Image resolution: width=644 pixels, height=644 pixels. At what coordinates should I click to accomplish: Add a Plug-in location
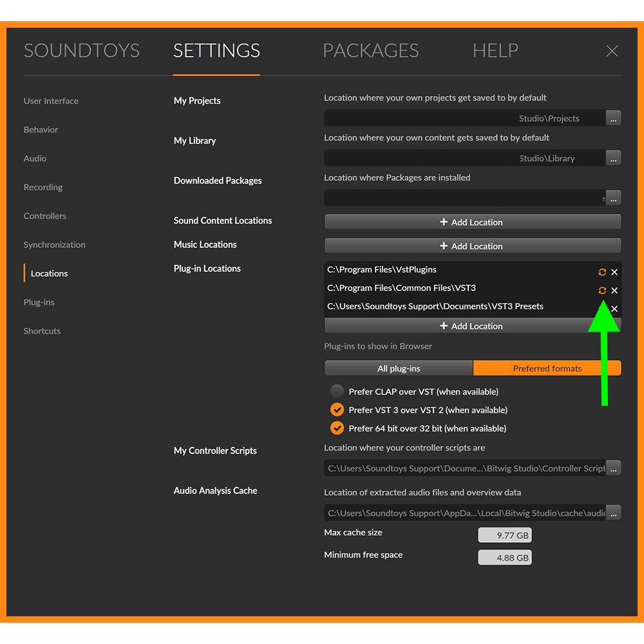(x=473, y=326)
